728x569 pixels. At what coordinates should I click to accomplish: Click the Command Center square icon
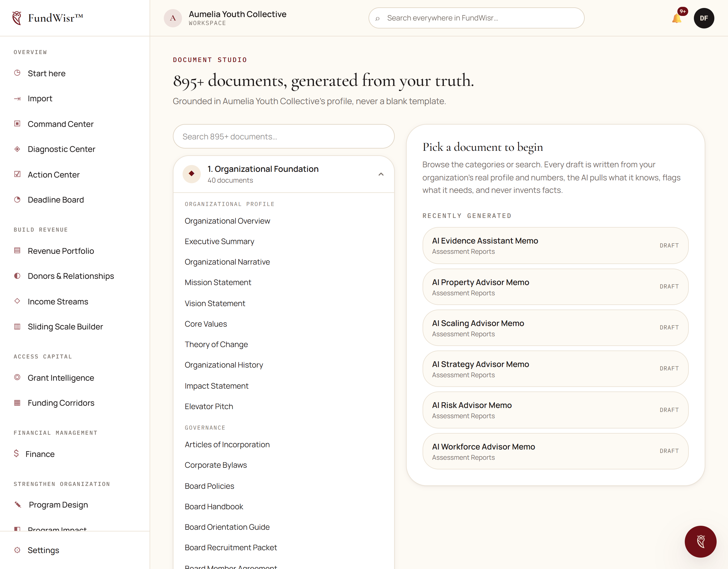point(17,124)
